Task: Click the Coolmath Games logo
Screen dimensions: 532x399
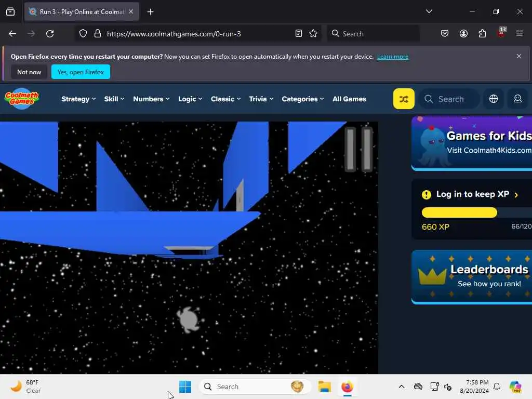Action: tap(22, 98)
